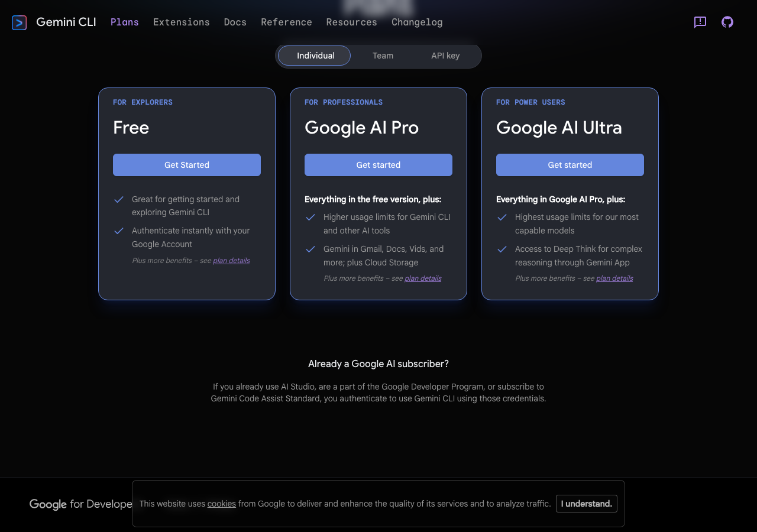Go to the Docs navigation item
This screenshot has width=757, height=532.
coord(235,22)
